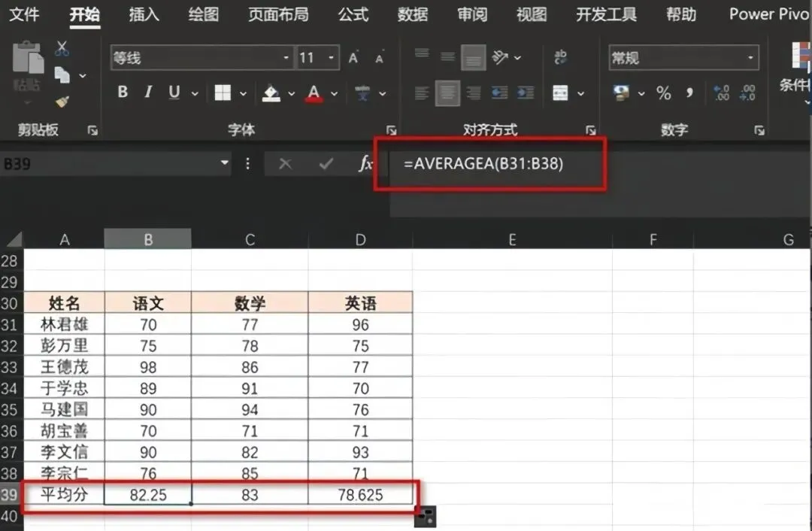812x531 pixels.
Task: Toggle Underline formatting
Action: point(174,93)
